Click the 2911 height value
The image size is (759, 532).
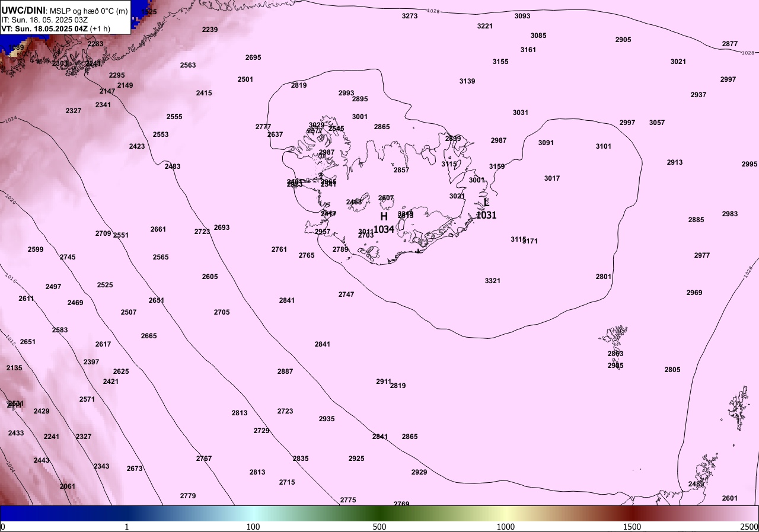point(384,382)
